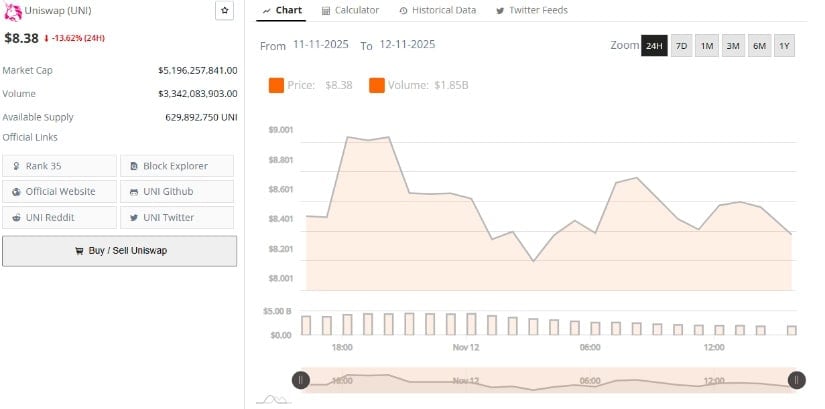Click the Uniswap (UNI) title
This screenshot has height=409, width=825.
[x=58, y=11]
